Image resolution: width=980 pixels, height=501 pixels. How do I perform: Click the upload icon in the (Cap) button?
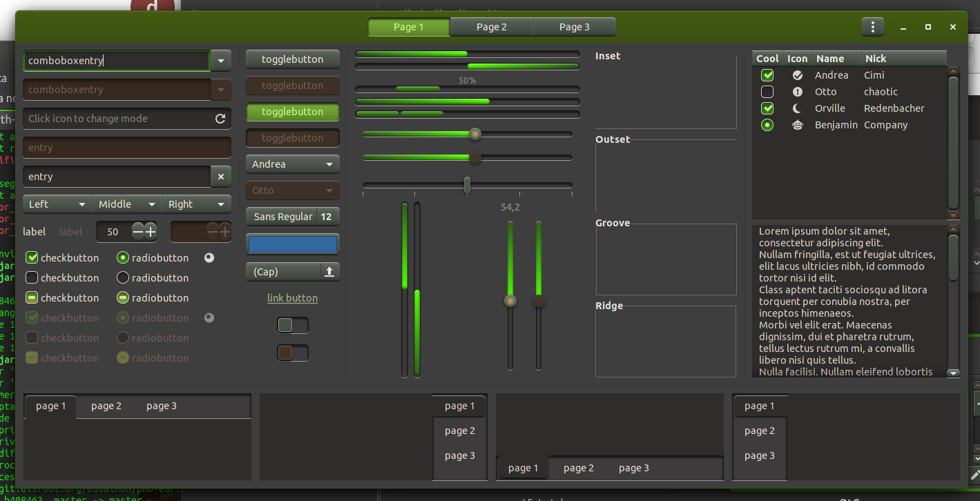click(329, 272)
